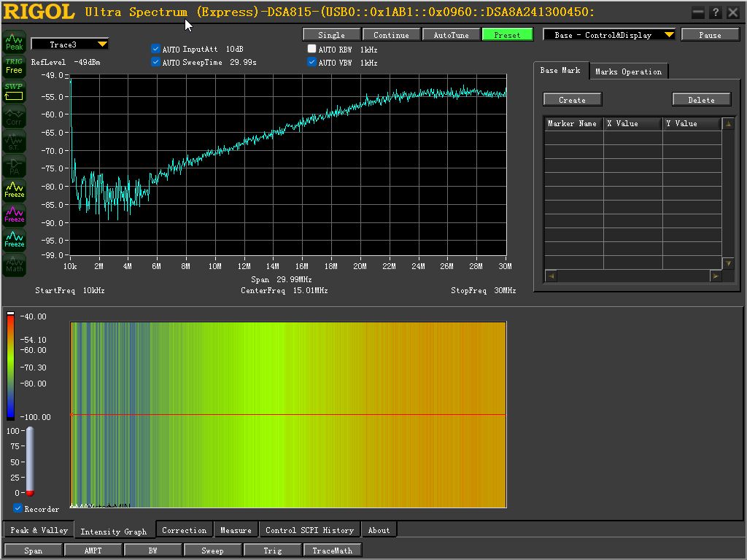Expand the Base - Control&Display dropdown
This screenshot has height=560, width=747.
668,35
